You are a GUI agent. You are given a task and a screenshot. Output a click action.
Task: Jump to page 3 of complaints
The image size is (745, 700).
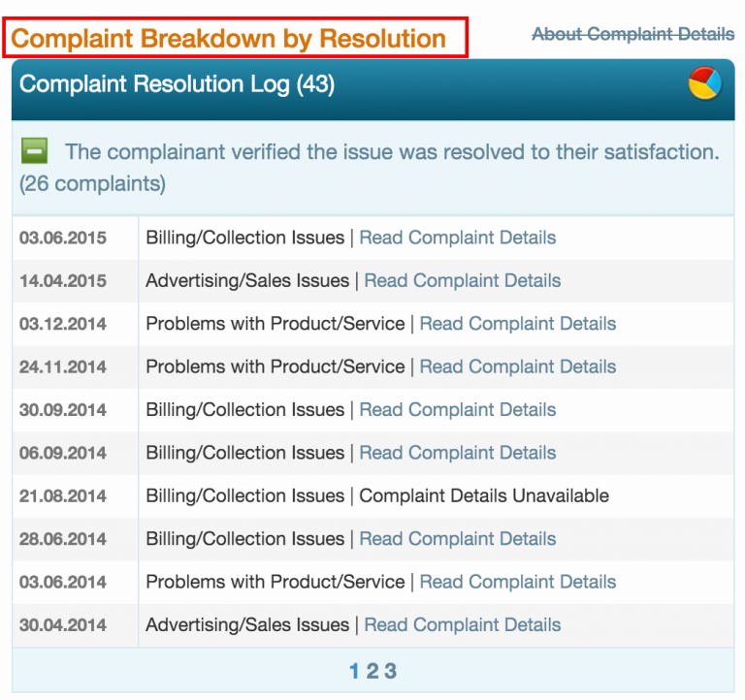[x=390, y=671]
